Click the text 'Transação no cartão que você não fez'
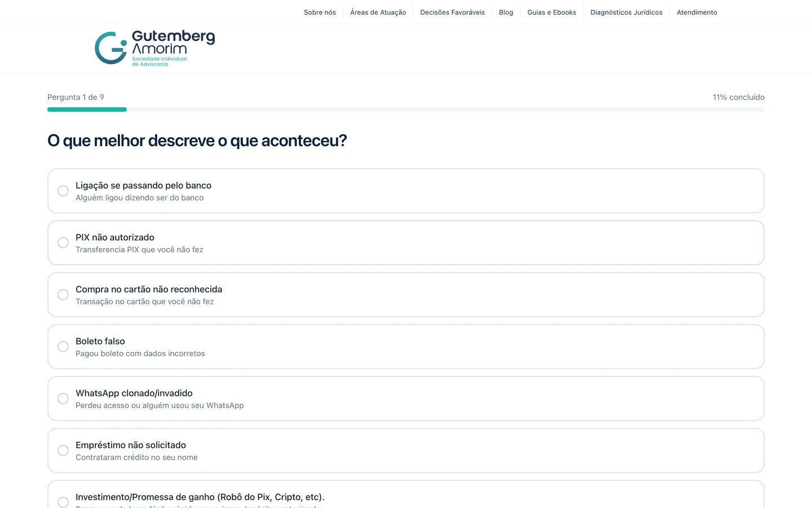 click(x=144, y=301)
